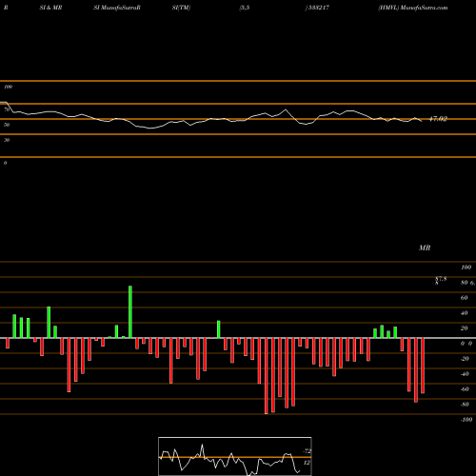The width and height of the screenshot is (476, 476).
Task: Click the 'MR' label above the histogram
Action: pyautogui.click(x=425, y=248)
